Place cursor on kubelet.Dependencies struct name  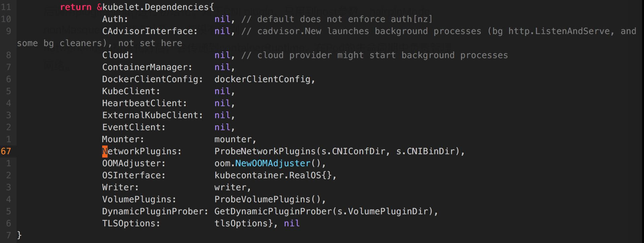pyautogui.click(x=158, y=7)
